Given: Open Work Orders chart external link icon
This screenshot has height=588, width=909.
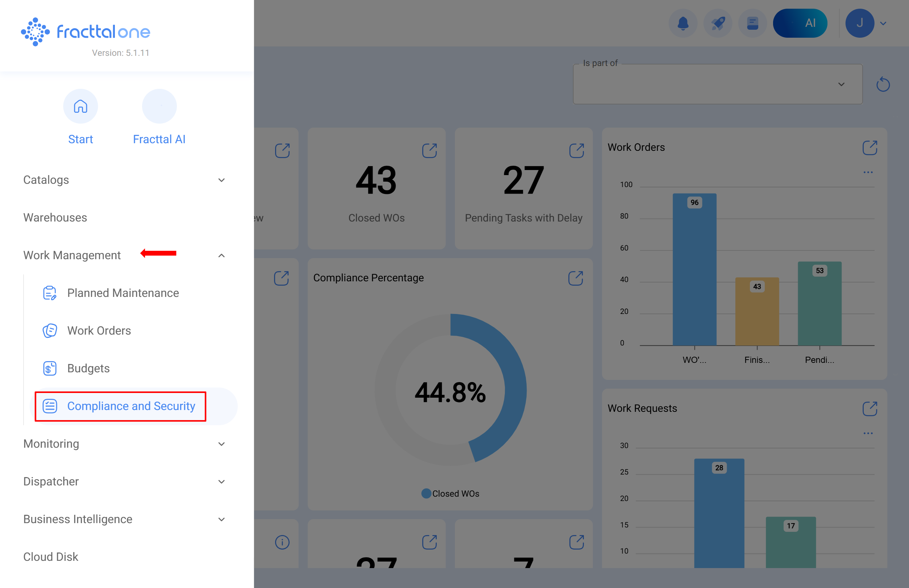Looking at the screenshot, I should pos(870,148).
